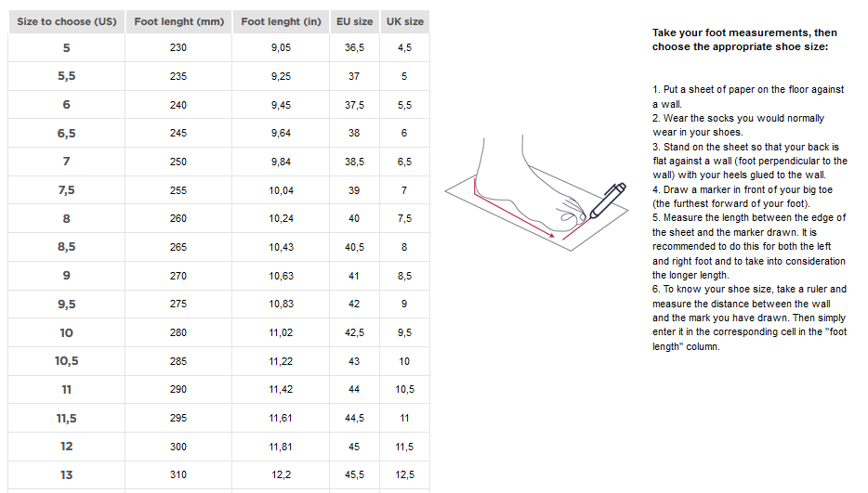The height and width of the screenshot is (493, 868).
Task: Click the pen in the foot illustration
Action: (x=604, y=200)
